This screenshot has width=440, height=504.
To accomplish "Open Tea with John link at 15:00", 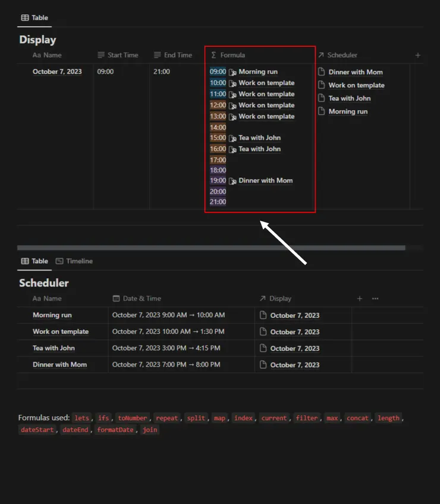I will pyautogui.click(x=259, y=138).
